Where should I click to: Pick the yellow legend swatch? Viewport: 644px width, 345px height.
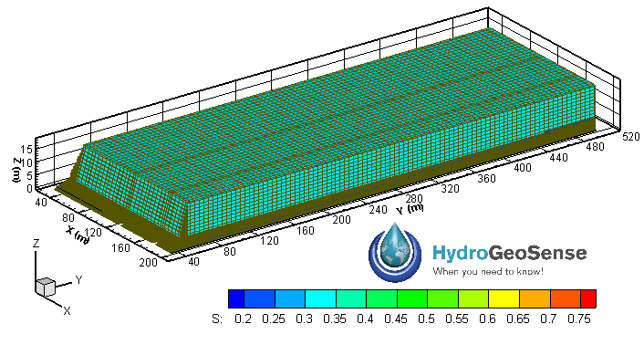(x=504, y=298)
